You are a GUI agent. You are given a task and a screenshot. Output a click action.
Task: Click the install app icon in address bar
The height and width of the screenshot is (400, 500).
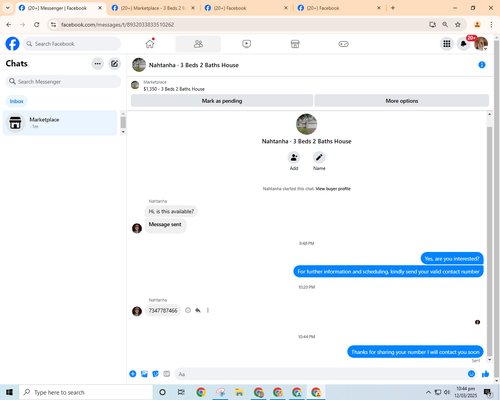(433, 25)
